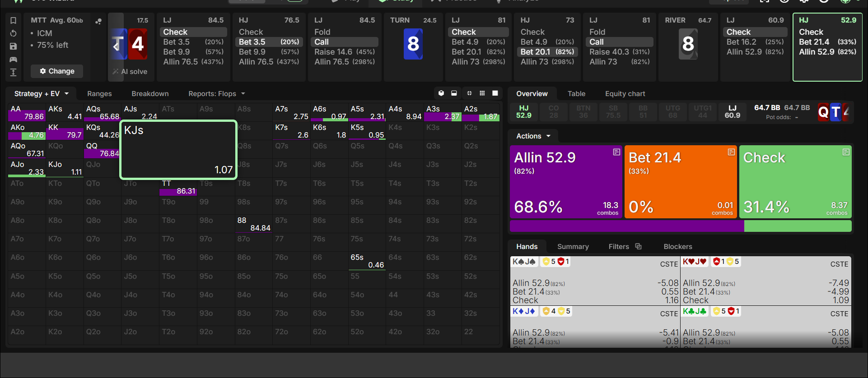
Task: Click the bookmark icon in left sidebar
Action: click(x=13, y=20)
